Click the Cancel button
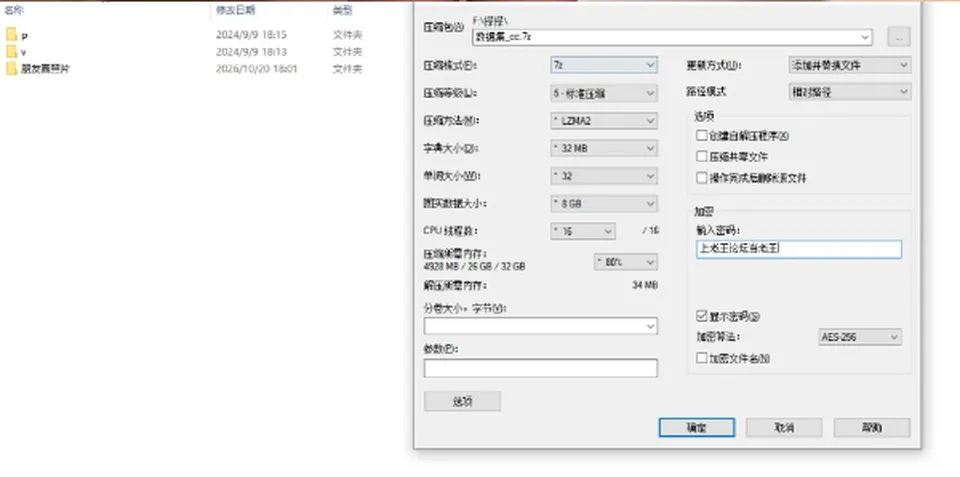The height and width of the screenshot is (477, 960). click(x=784, y=427)
